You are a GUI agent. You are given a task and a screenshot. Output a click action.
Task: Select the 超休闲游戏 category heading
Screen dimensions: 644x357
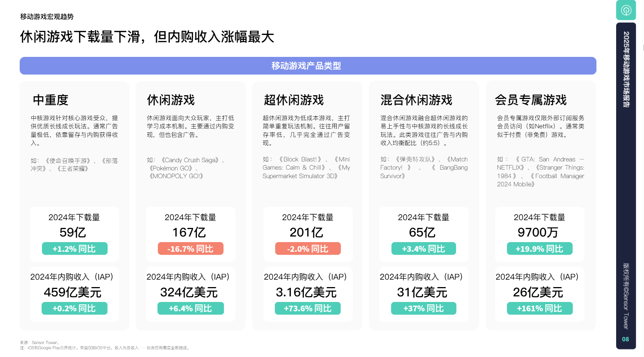(293, 100)
